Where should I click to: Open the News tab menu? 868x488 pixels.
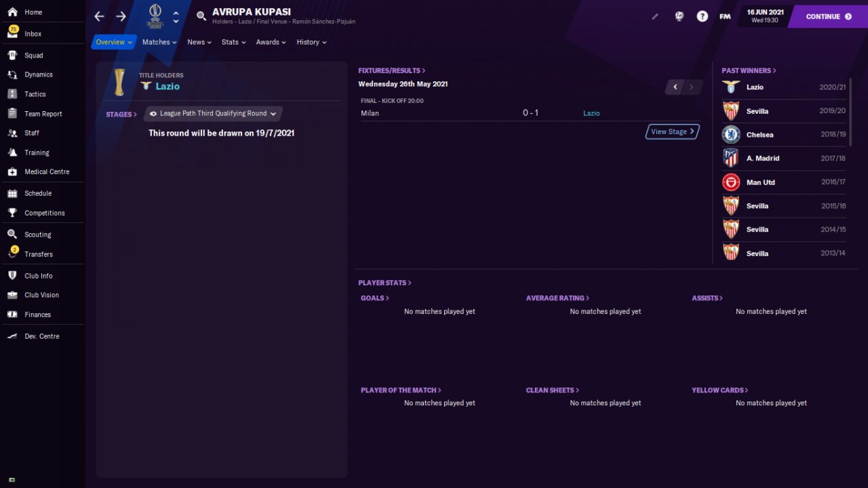point(199,42)
